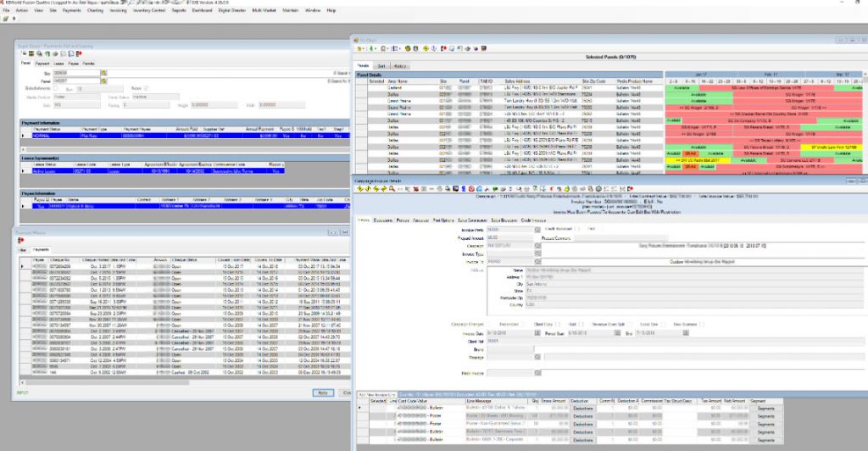The width and height of the screenshot is (868, 451).
Task: Toggle the Subsite/Inherent checkbox
Action: tap(57, 88)
